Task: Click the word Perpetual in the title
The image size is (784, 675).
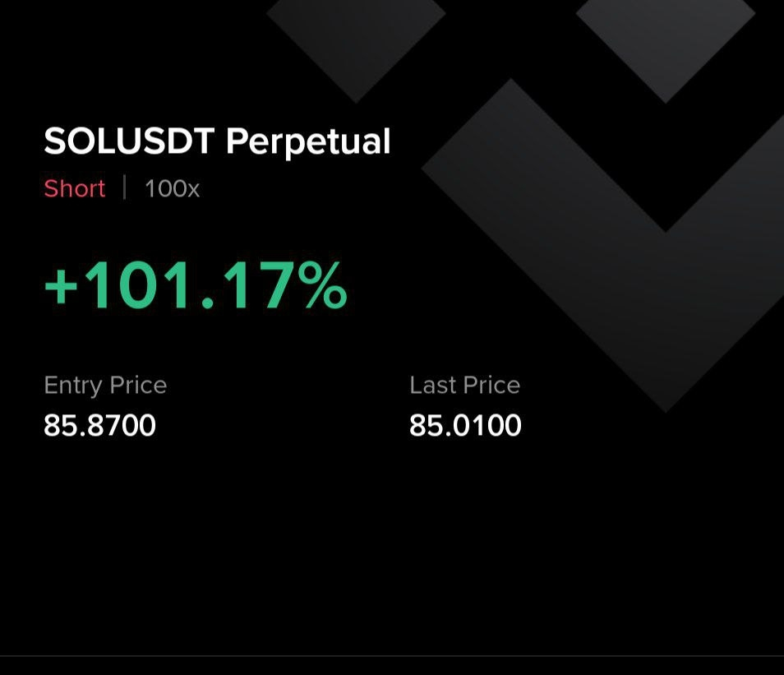Action: click(x=308, y=143)
